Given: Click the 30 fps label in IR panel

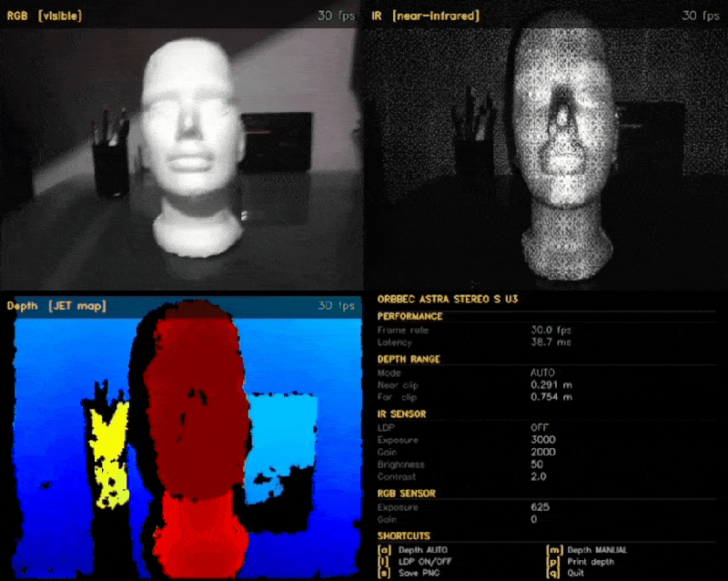Looking at the screenshot, I should click(x=701, y=15).
